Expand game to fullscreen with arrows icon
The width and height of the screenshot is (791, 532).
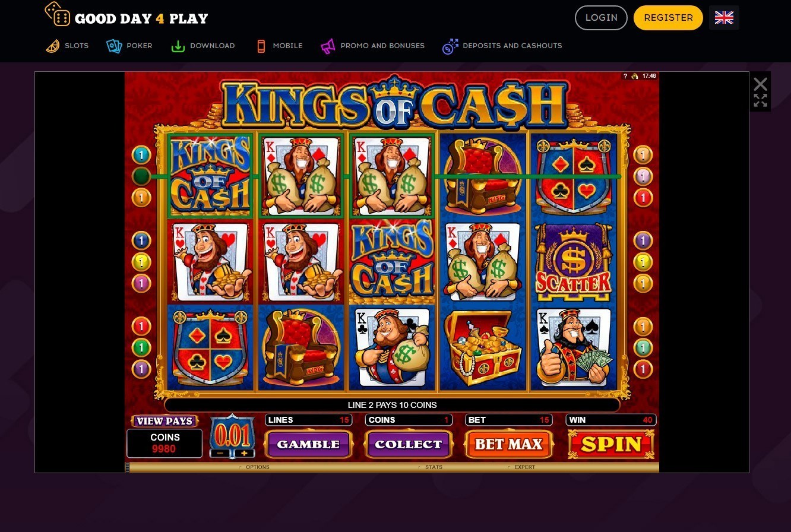coord(760,101)
